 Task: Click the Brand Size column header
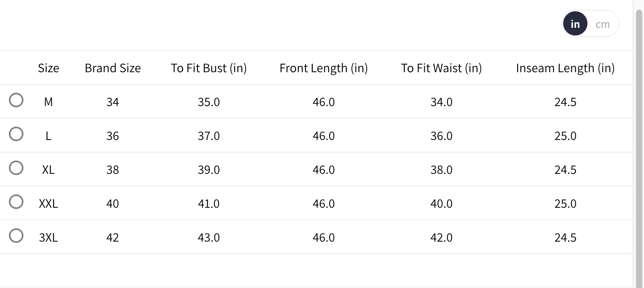113,68
